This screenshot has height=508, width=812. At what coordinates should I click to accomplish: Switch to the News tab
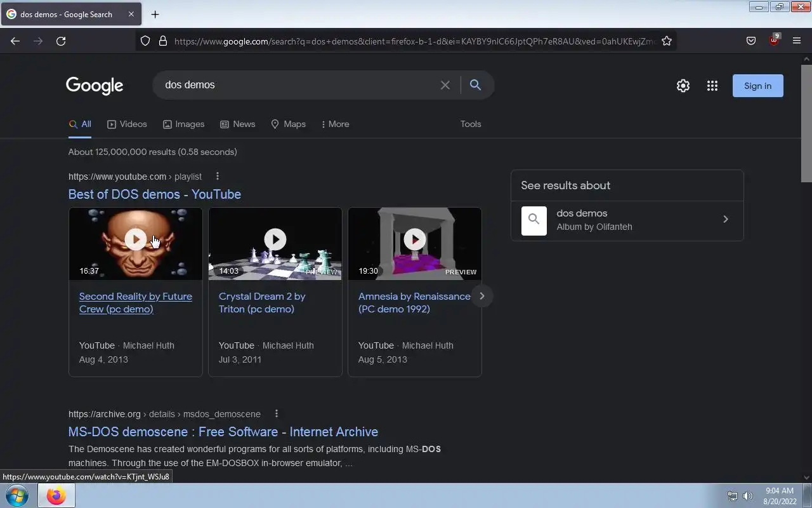coord(237,124)
